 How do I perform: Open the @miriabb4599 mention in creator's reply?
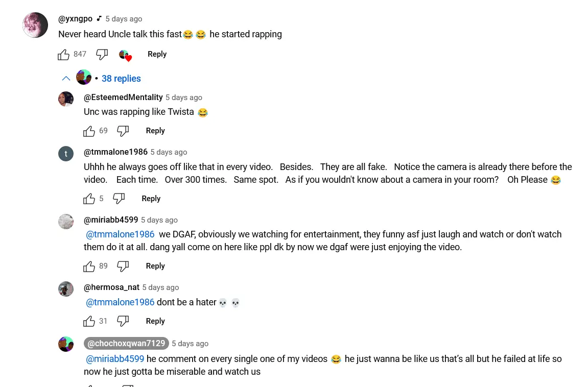pos(115,359)
